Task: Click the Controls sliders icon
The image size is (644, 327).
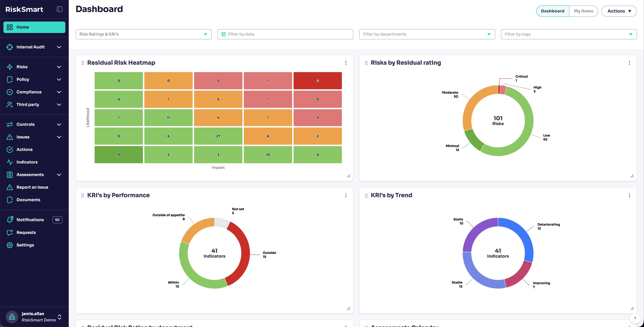Action: click(x=10, y=124)
